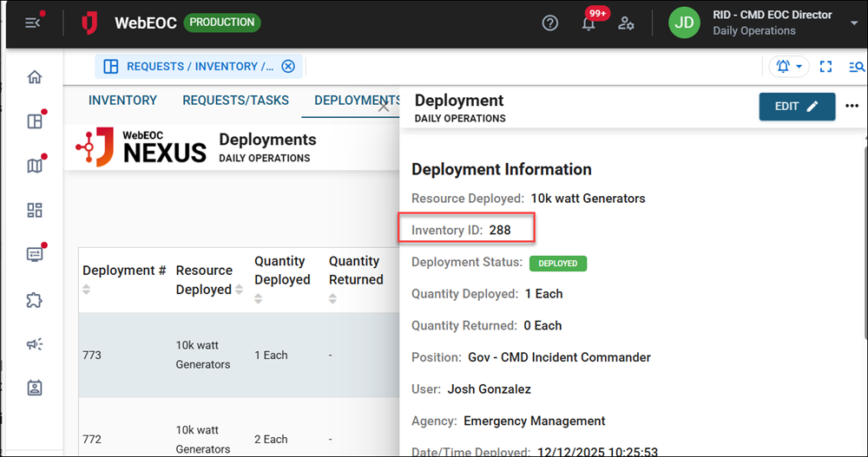Toggle fullscreen expand icon

pos(825,67)
